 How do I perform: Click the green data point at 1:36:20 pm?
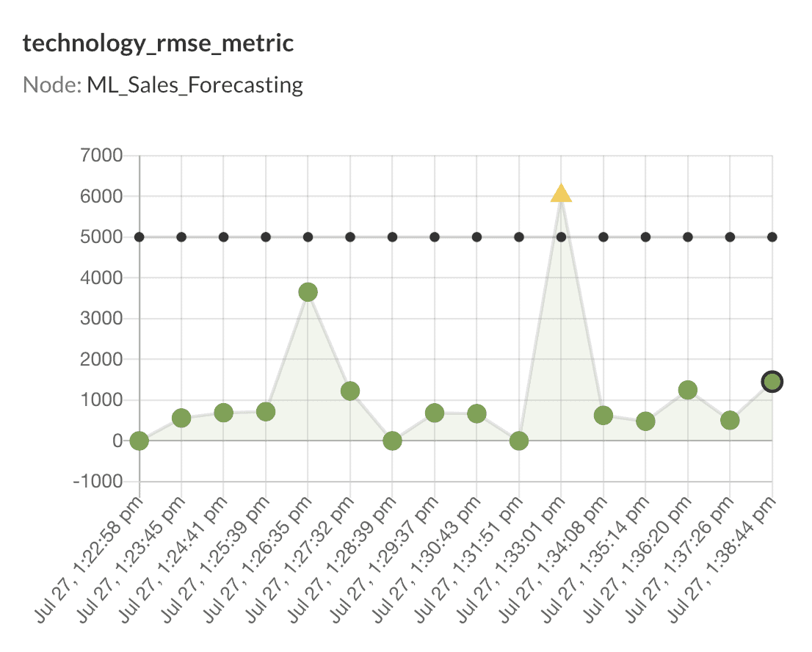point(688,390)
